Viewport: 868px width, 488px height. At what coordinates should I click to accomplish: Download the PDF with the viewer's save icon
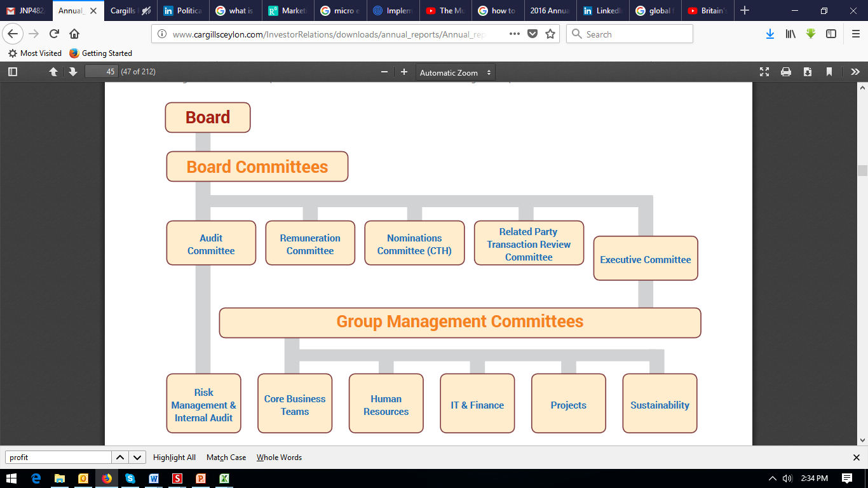coord(808,72)
